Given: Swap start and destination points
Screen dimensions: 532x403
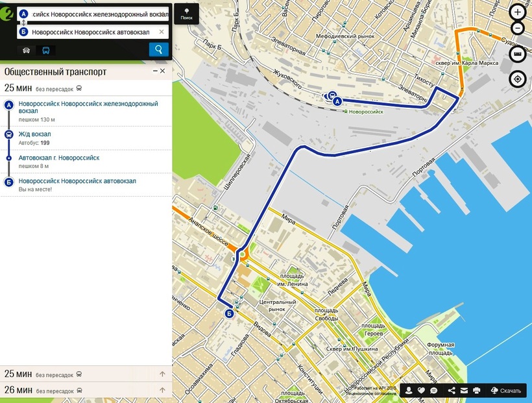Looking at the screenshot, I should coord(24,23).
